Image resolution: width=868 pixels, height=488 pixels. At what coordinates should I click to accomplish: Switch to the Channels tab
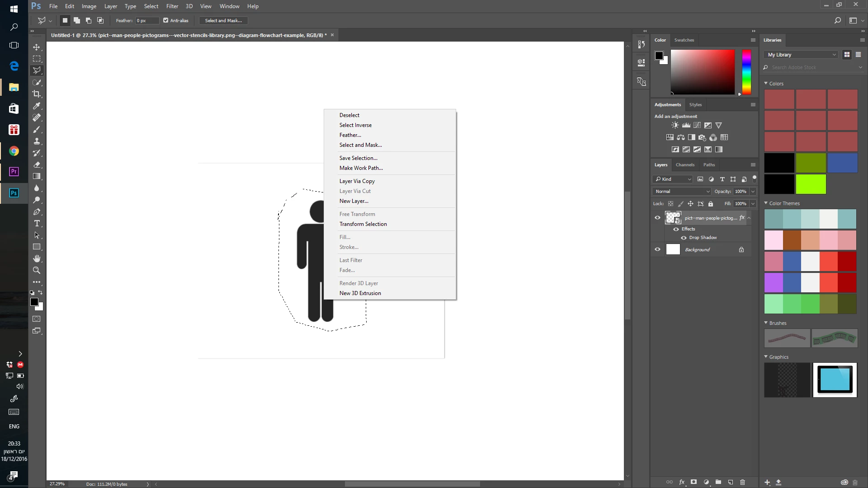(x=684, y=165)
